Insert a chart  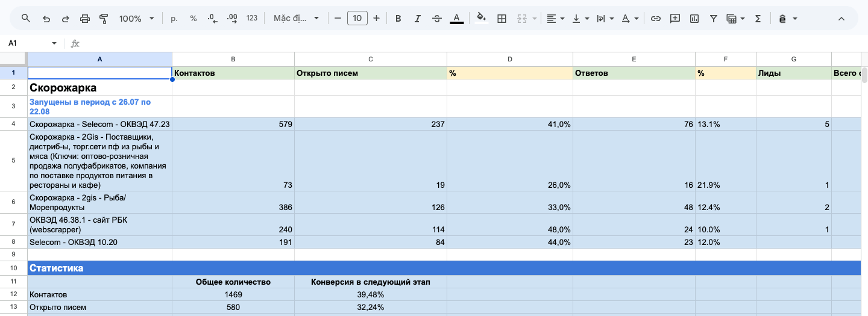click(694, 19)
